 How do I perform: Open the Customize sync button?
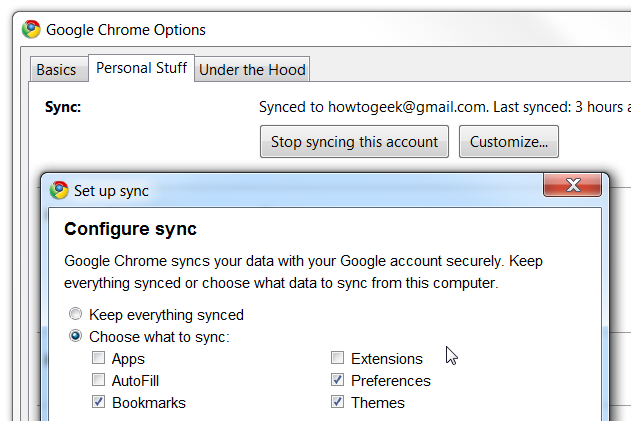(508, 142)
